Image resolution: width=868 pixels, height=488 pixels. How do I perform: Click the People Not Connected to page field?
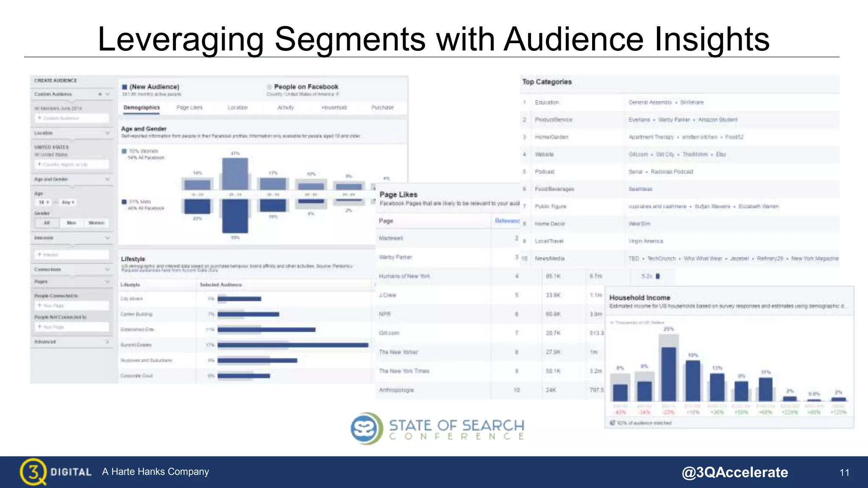pos(72,327)
